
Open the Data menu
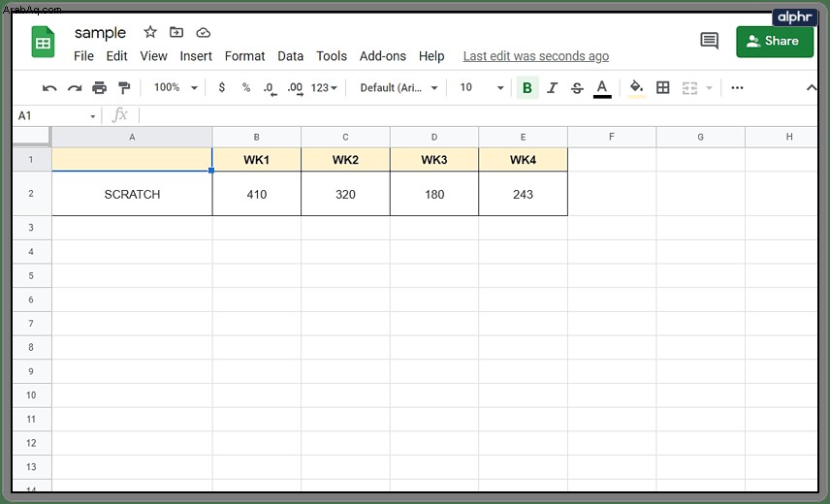click(291, 56)
